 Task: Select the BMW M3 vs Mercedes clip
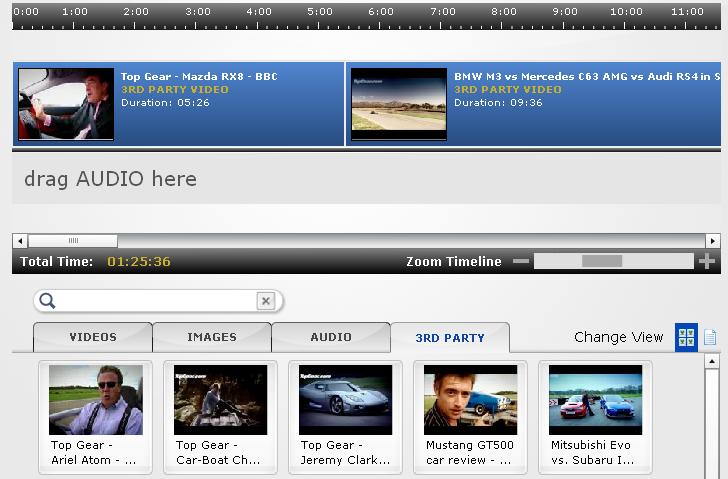point(533,104)
